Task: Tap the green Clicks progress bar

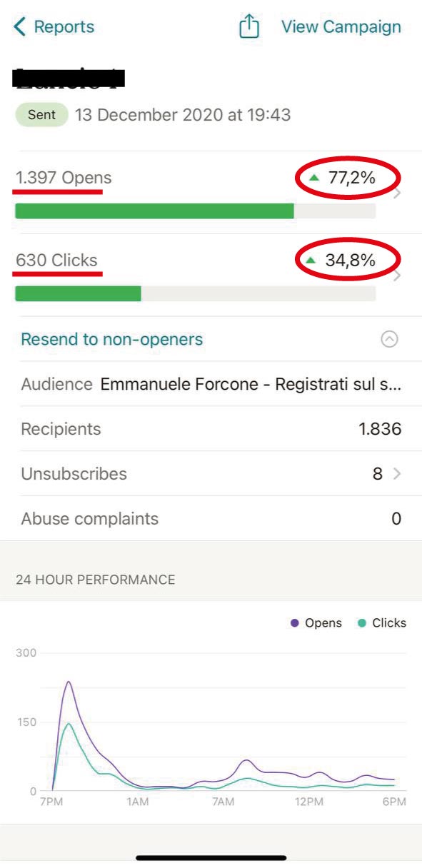Action: pos(78,293)
